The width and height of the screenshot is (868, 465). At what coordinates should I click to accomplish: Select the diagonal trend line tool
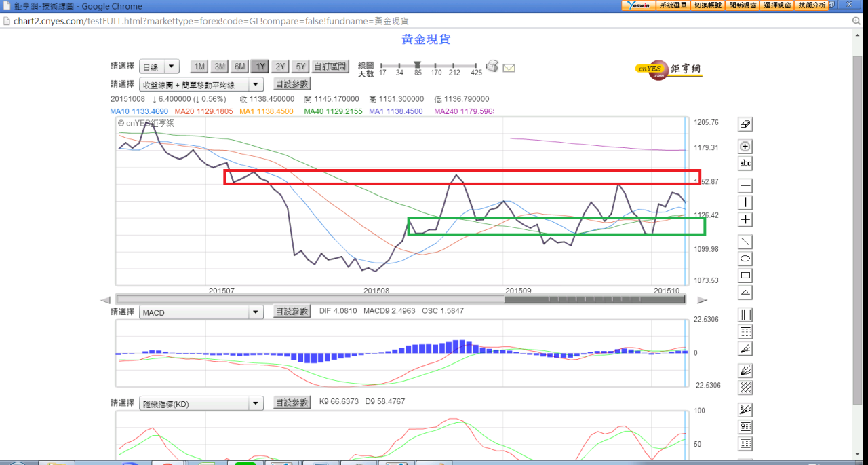(745, 242)
